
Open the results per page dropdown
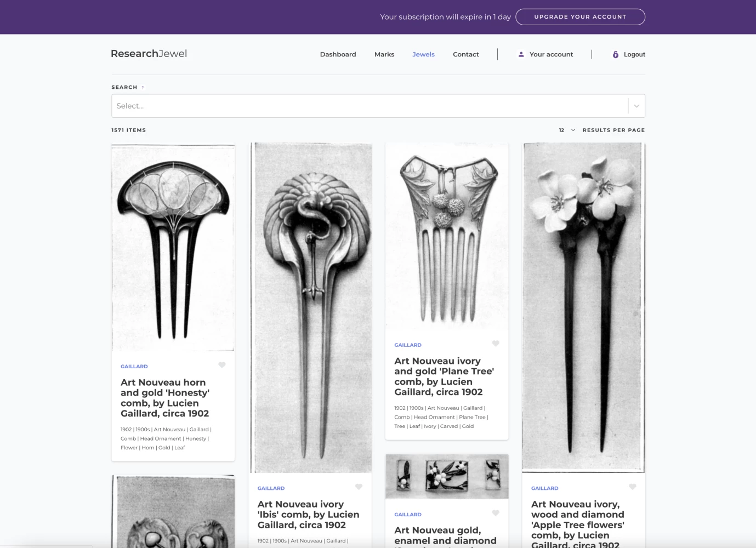click(567, 130)
